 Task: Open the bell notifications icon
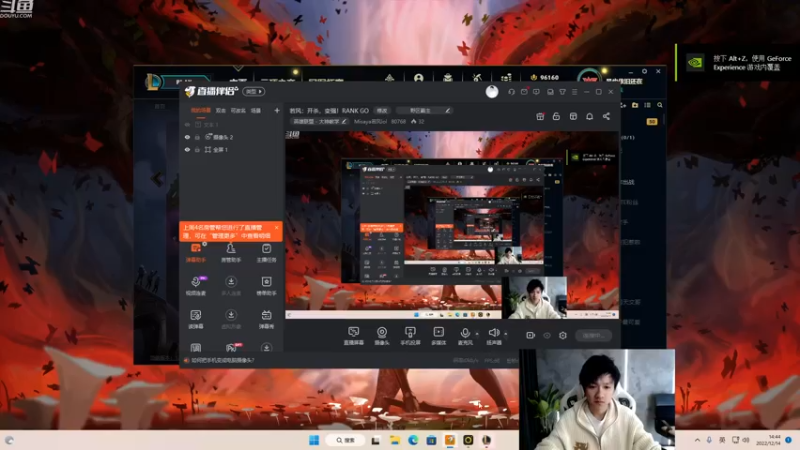589,116
